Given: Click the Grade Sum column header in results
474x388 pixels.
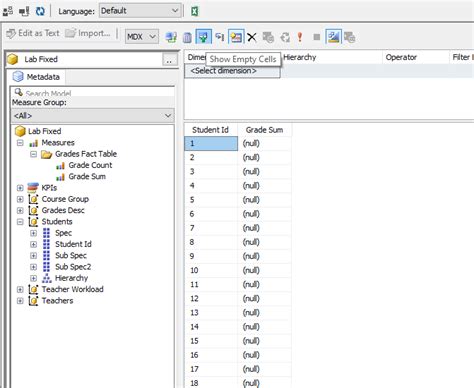Looking at the screenshot, I should [264, 130].
